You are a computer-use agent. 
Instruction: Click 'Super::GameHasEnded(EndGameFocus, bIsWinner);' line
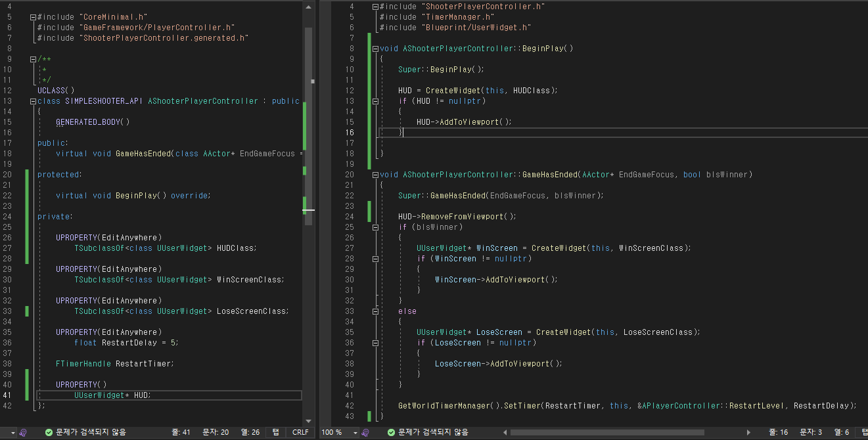click(501, 196)
